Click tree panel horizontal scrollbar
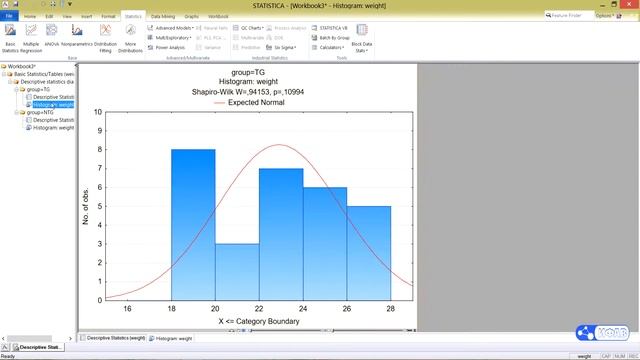This screenshot has height=360, width=640. pyautogui.click(x=29, y=338)
